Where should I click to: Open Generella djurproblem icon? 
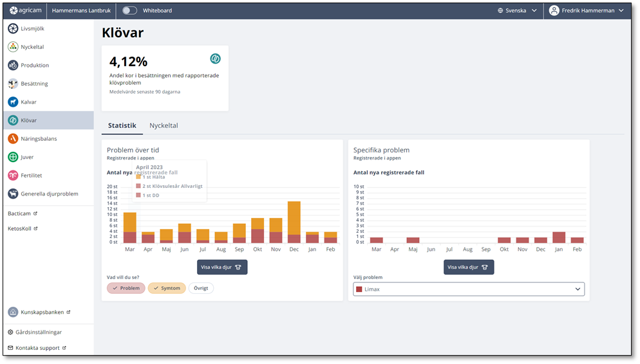point(13,194)
